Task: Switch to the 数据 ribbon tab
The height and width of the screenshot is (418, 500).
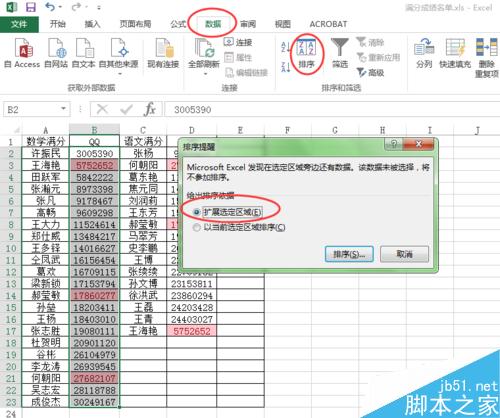Action: click(213, 24)
